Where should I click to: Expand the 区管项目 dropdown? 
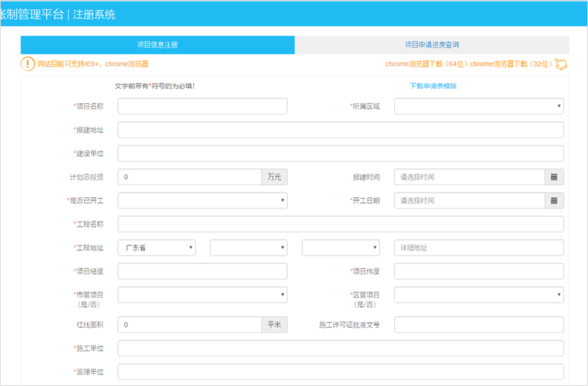point(478,295)
